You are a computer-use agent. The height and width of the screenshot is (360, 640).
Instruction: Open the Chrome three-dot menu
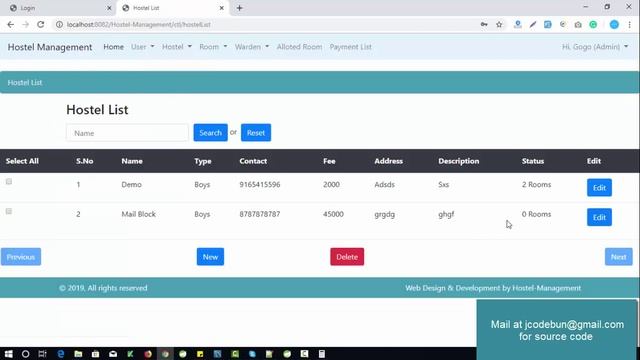629,24
